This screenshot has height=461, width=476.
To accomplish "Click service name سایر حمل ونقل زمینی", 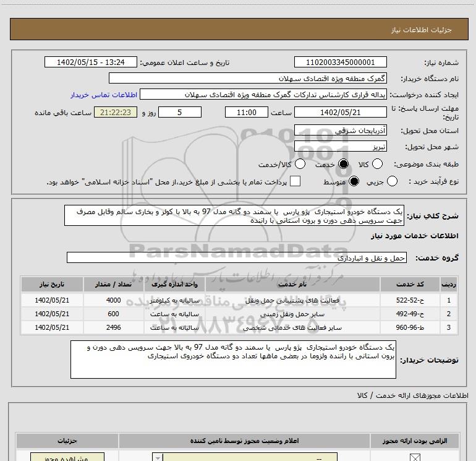I will [292, 314].
